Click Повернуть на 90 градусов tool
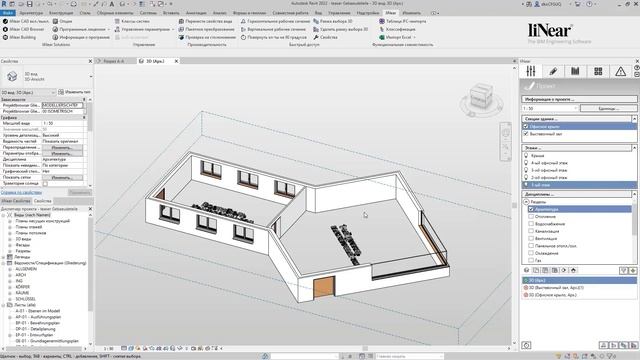Viewport: 640px width, 360px height. 273,37
